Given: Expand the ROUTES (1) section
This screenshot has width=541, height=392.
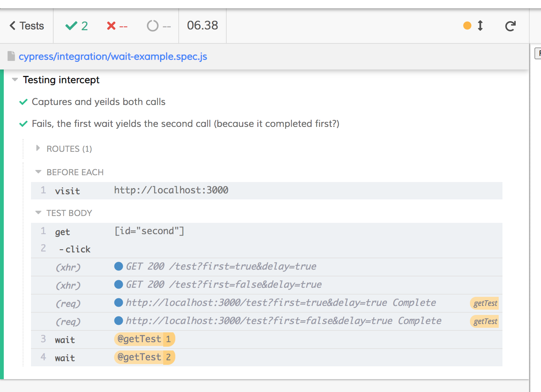Looking at the screenshot, I should [x=38, y=148].
